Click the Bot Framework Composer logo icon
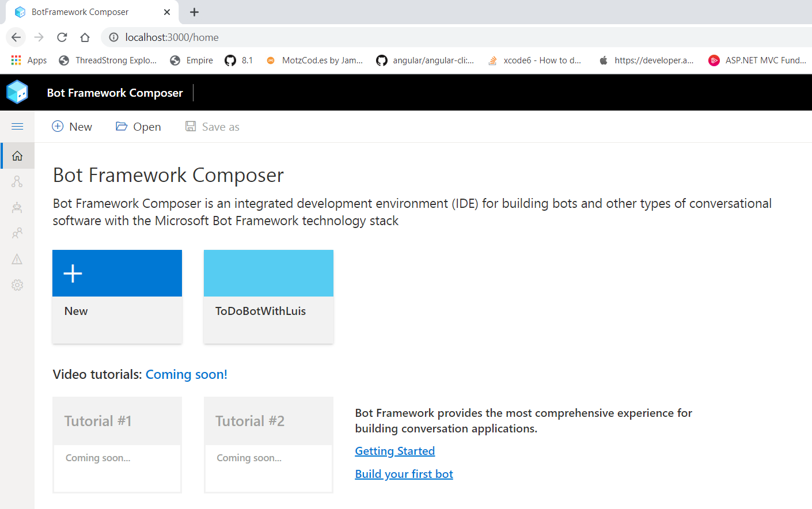The image size is (812, 509). point(17,92)
